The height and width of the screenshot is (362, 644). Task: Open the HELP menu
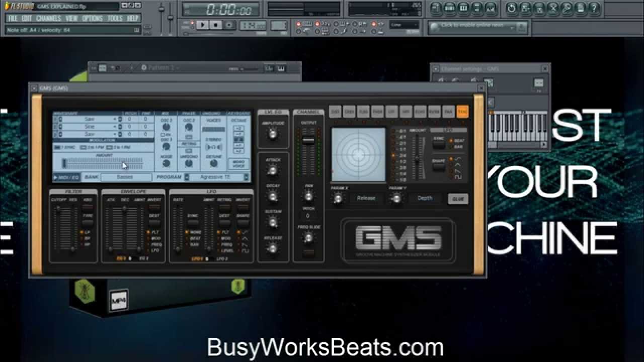click(133, 18)
